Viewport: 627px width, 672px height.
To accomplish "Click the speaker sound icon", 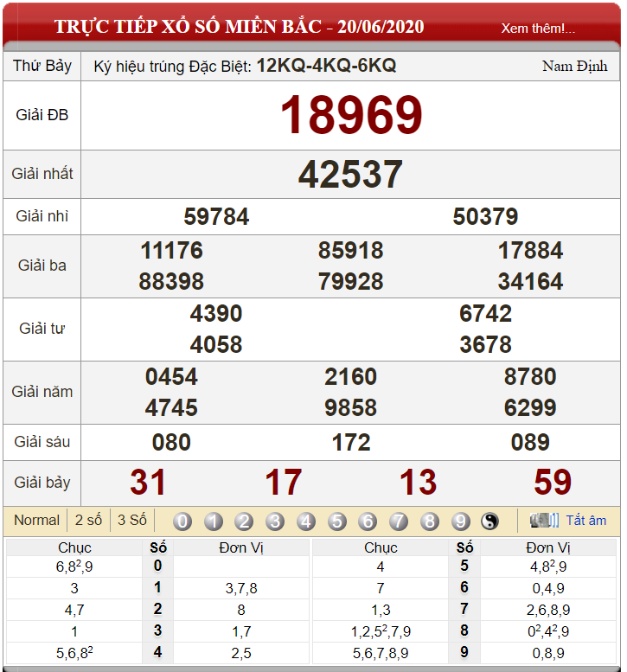I will (x=544, y=521).
